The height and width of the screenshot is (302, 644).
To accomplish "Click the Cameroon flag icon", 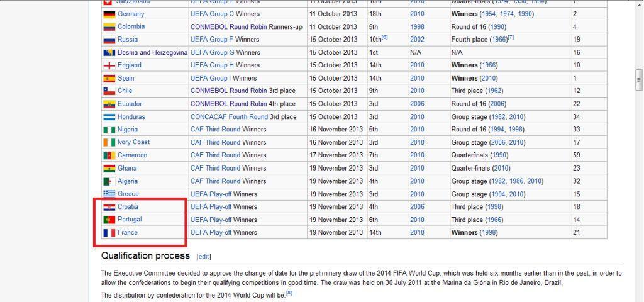I will (x=109, y=155).
